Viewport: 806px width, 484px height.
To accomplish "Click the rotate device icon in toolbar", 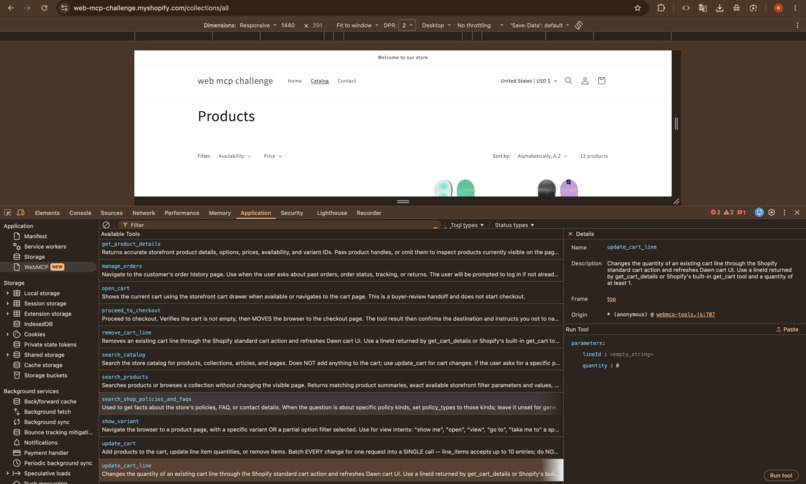I will (579, 25).
